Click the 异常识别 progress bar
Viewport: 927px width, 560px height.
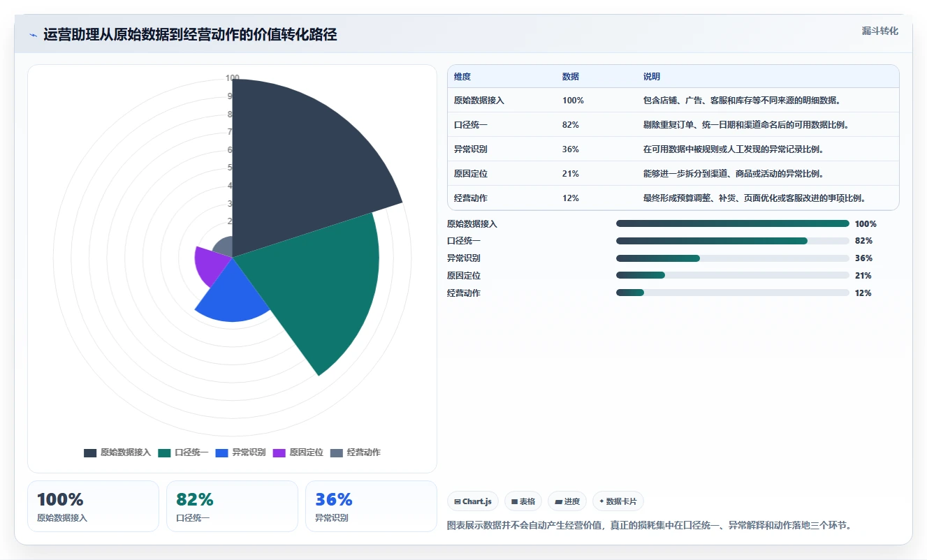pos(733,258)
